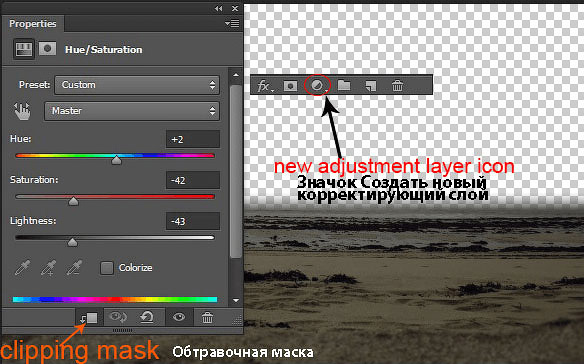Select the layer mask icon in Properties

(x=48, y=49)
